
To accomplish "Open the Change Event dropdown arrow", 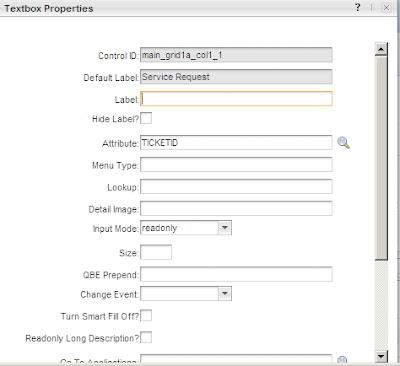I will click(x=225, y=294).
